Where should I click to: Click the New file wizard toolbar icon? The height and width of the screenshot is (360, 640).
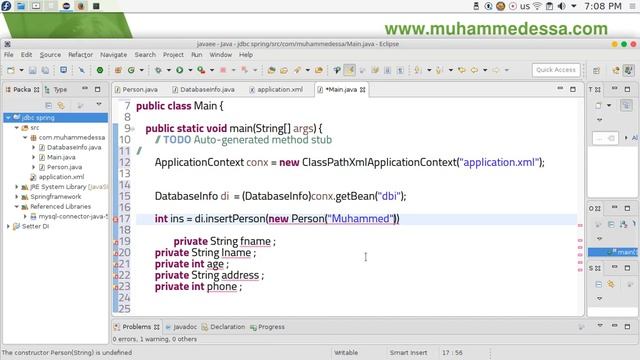coord(11,70)
